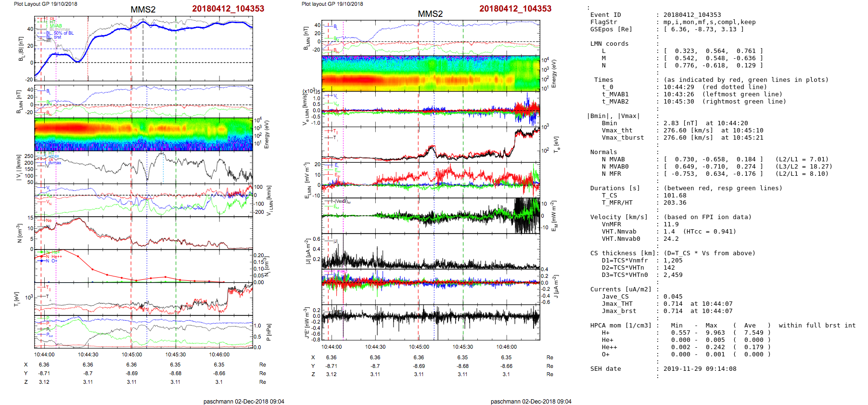Click the MMS2 title above the right plot
Viewport: 868px width, 405px height.
(430, 14)
